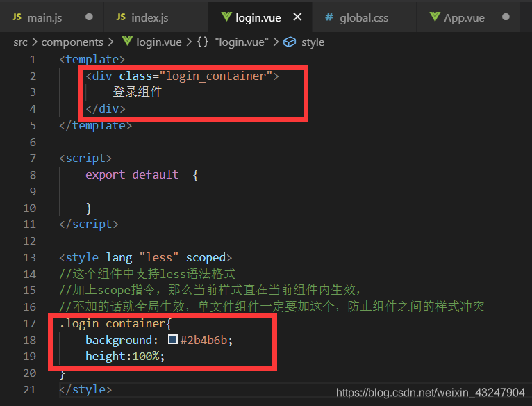532x406 pixels.
Task: Click the src breadcrumb
Action: [x=20, y=42]
